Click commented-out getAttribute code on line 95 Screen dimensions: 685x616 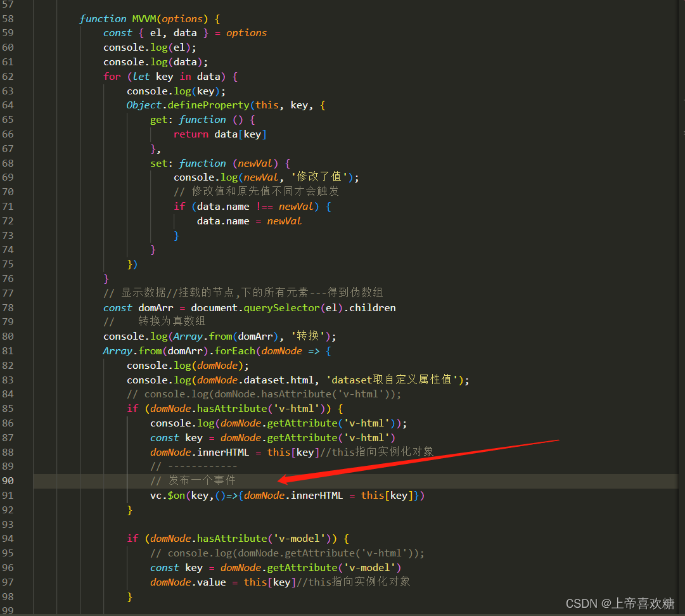click(x=287, y=553)
